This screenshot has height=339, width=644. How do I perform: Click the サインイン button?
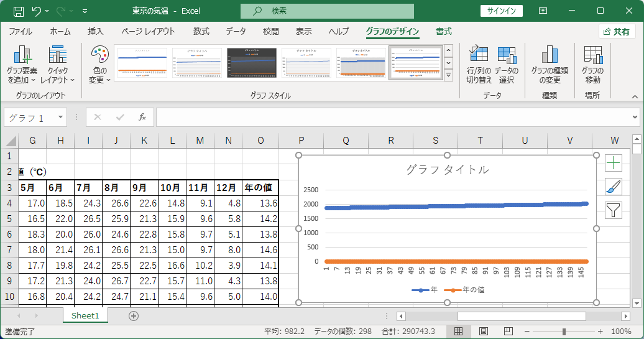click(x=501, y=11)
